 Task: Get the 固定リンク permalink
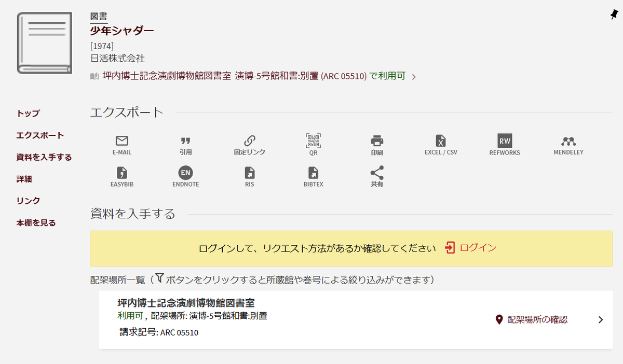pos(250,141)
